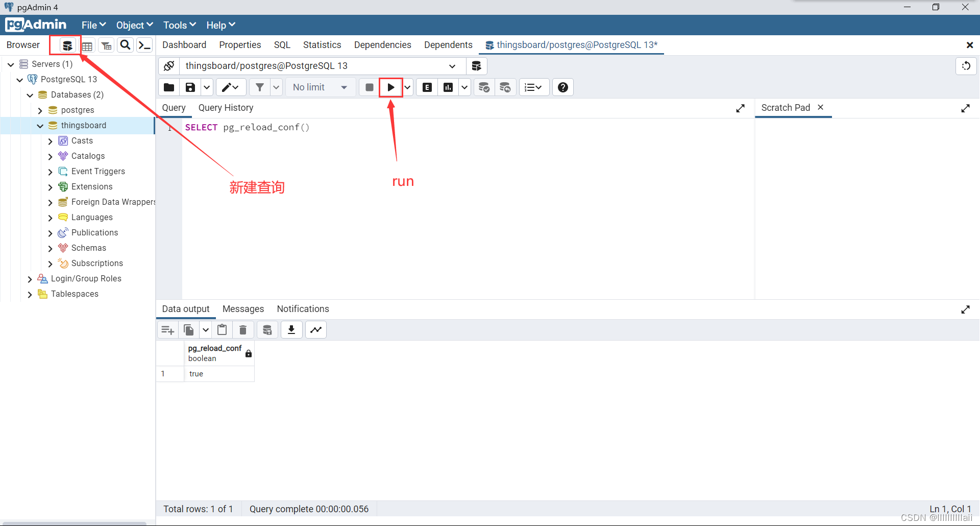Viewport: 980px width, 526px height.
Task: Click the Download results as CSV icon
Action: point(291,330)
